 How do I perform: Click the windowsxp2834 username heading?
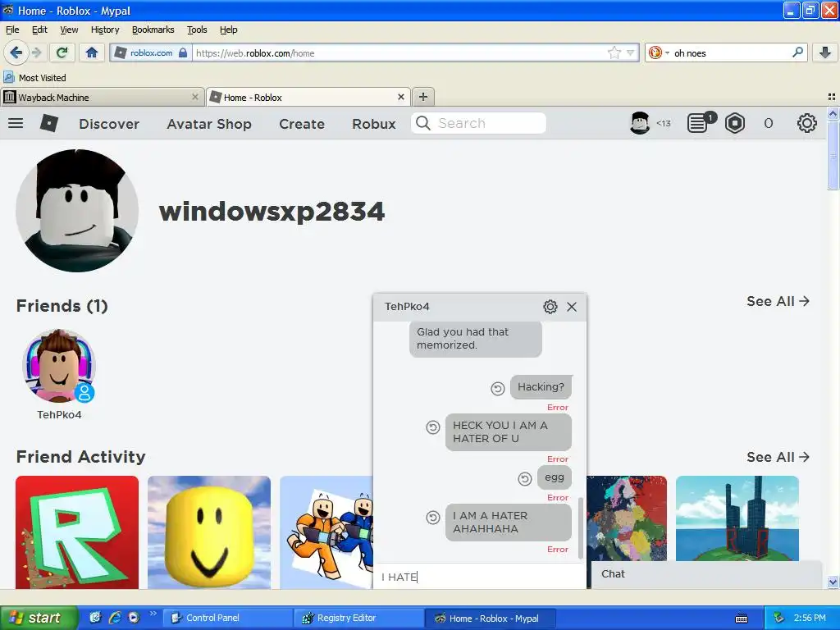(x=272, y=211)
